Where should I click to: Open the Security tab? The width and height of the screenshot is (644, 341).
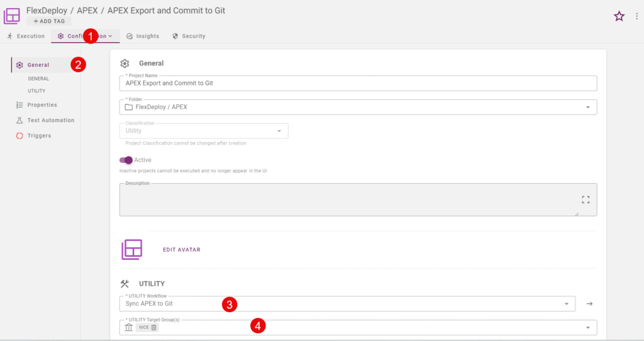[189, 36]
